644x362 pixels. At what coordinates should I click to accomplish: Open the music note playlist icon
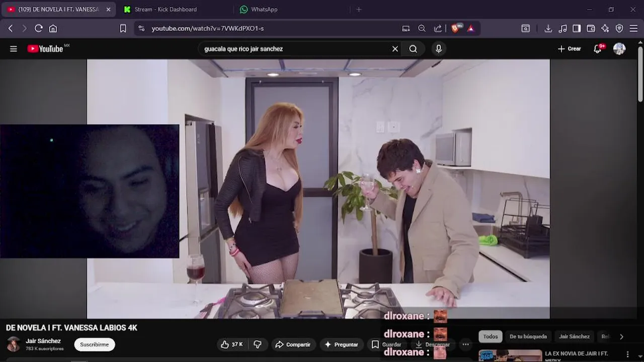(563, 29)
